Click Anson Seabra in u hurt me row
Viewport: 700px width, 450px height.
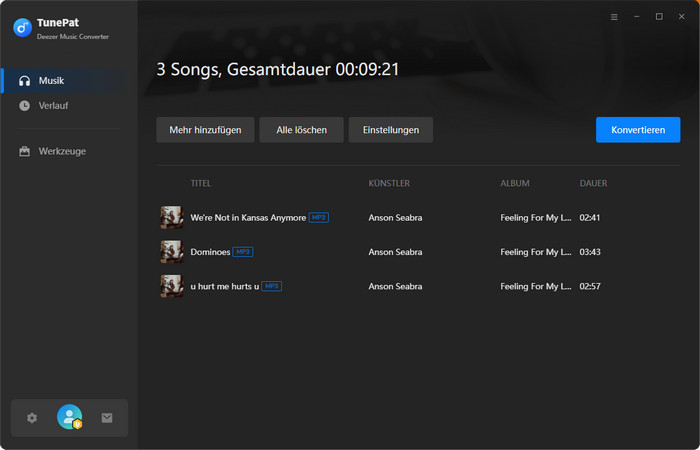(395, 287)
